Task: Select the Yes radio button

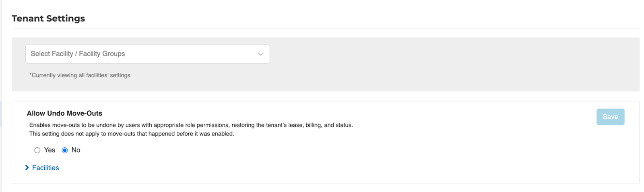Action: (37, 150)
